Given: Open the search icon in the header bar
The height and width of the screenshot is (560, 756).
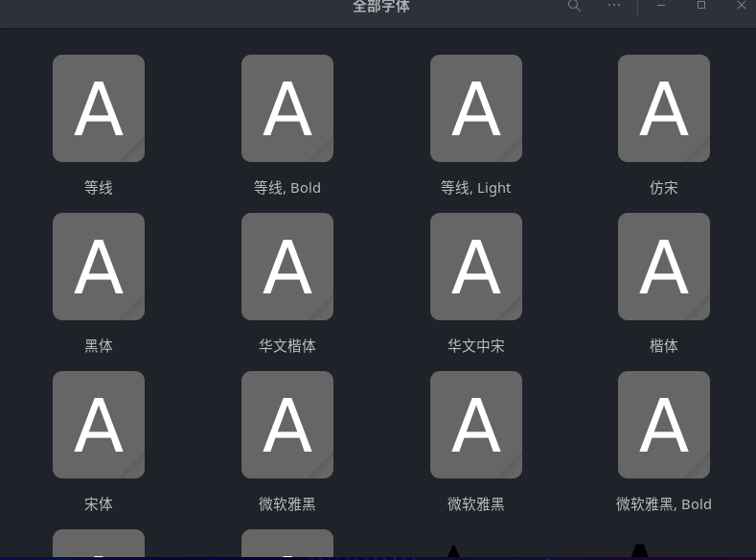Looking at the screenshot, I should tap(574, 6).
